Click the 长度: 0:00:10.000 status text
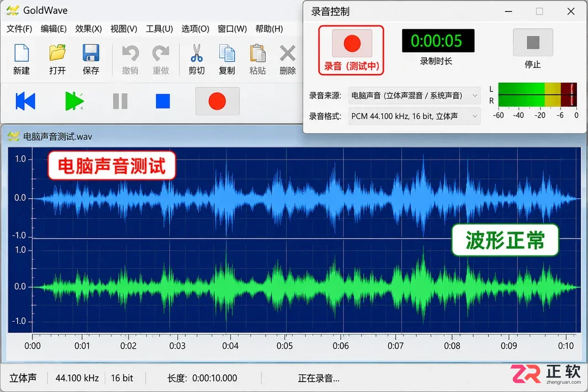 [x=202, y=378]
